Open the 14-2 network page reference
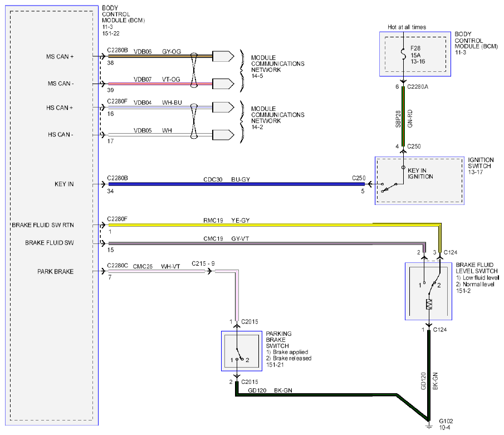This screenshot has width=504, height=435. point(257,128)
